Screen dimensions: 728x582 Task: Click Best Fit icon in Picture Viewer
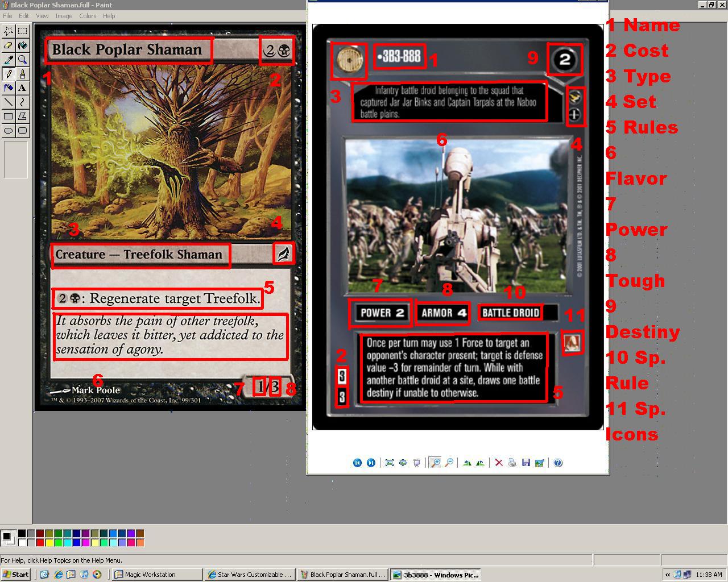[390, 463]
